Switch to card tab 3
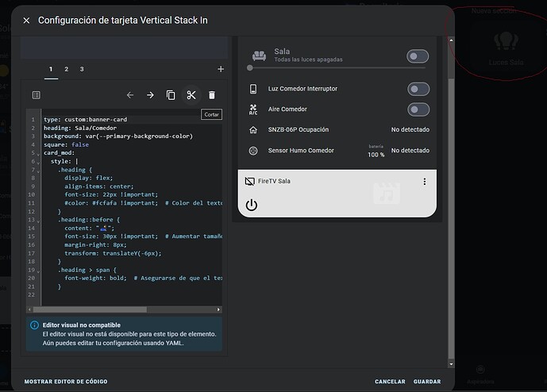547x392 pixels. coord(82,69)
